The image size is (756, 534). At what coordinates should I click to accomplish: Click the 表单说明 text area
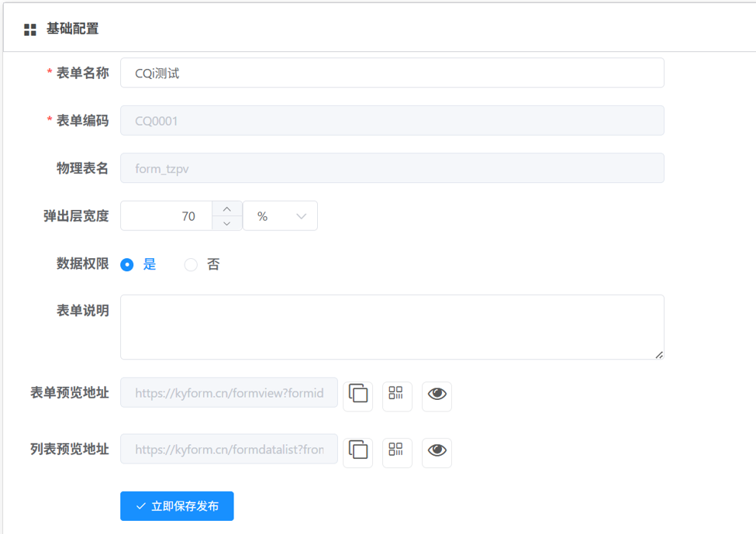(x=392, y=326)
